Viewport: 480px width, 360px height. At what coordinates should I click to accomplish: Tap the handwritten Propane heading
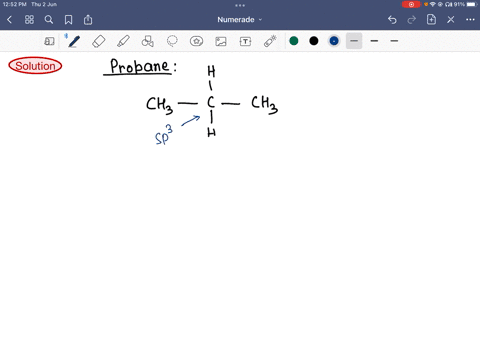[x=140, y=66]
